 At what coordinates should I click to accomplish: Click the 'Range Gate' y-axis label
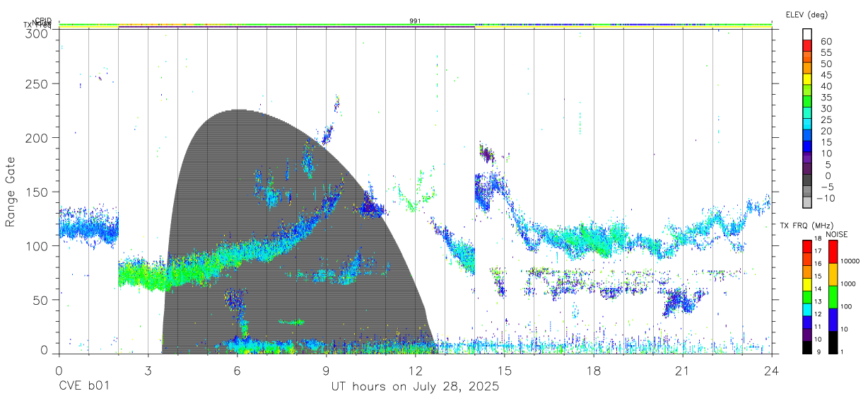[x=11, y=192]
